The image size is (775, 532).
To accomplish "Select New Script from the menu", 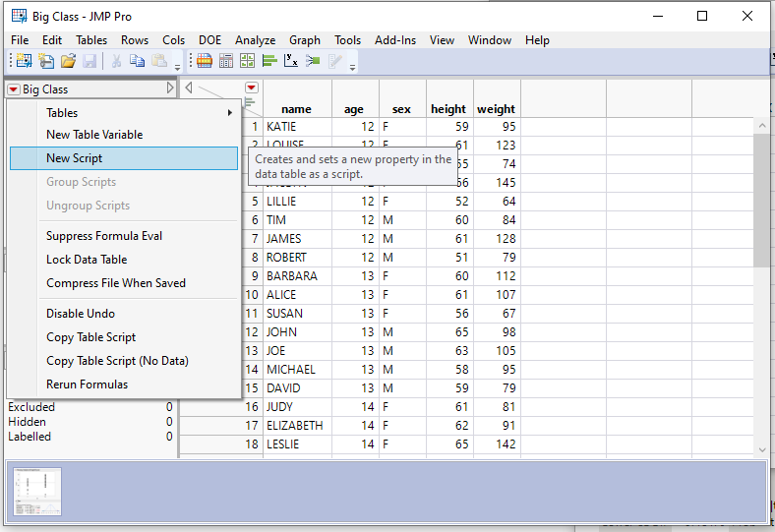I will click(x=74, y=158).
